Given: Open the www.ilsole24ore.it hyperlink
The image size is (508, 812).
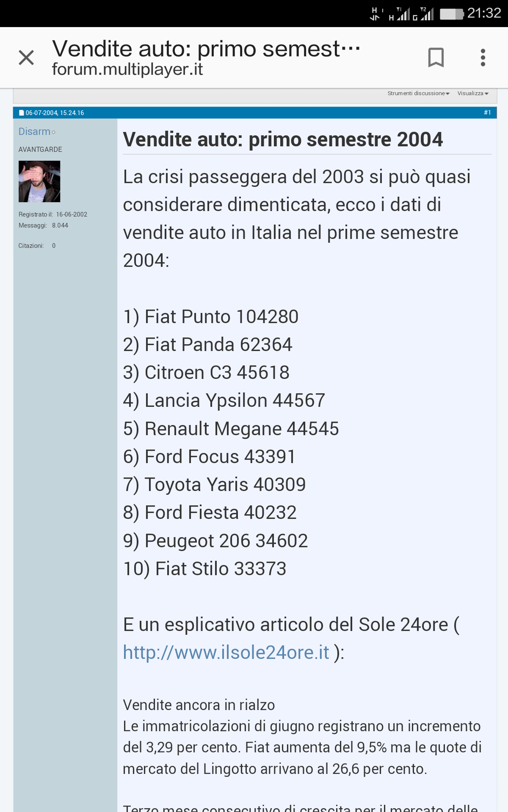Looking at the screenshot, I should tap(226, 652).
